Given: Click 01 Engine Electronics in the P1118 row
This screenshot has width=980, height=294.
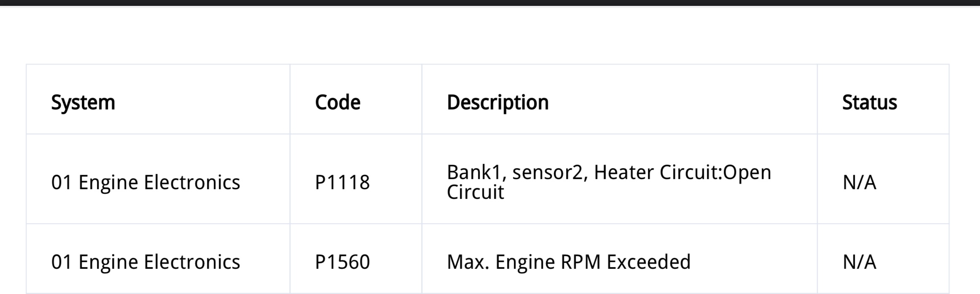Looking at the screenshot, I should click(x=145, y=182).
